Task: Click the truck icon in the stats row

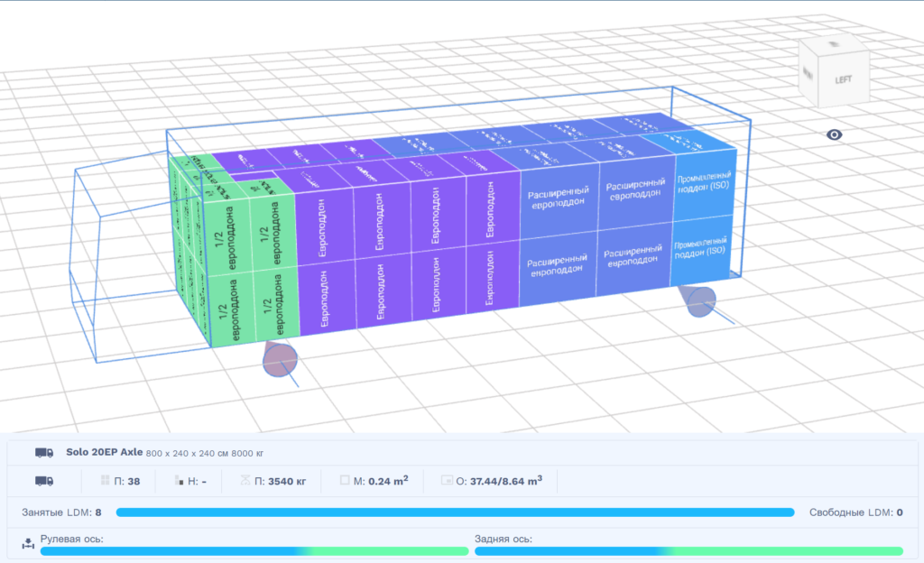Action: point(43,481)
